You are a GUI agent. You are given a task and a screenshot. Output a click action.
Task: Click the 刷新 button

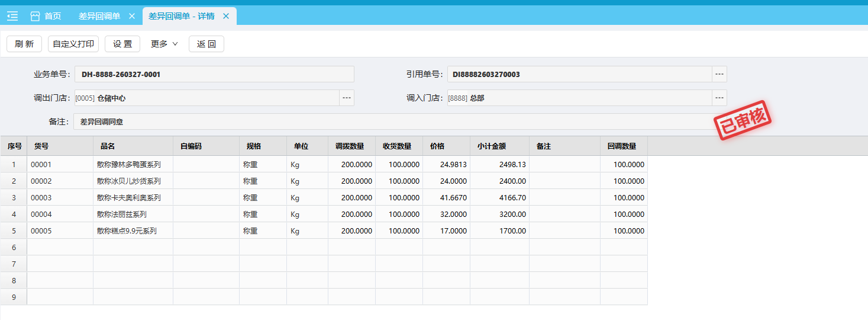(x=24, y=44)
